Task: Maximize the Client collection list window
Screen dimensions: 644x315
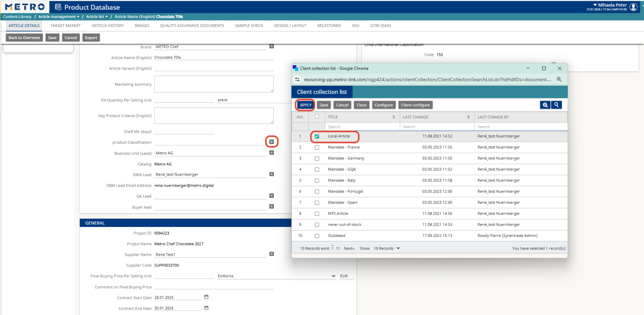Action: pos(544,68)
